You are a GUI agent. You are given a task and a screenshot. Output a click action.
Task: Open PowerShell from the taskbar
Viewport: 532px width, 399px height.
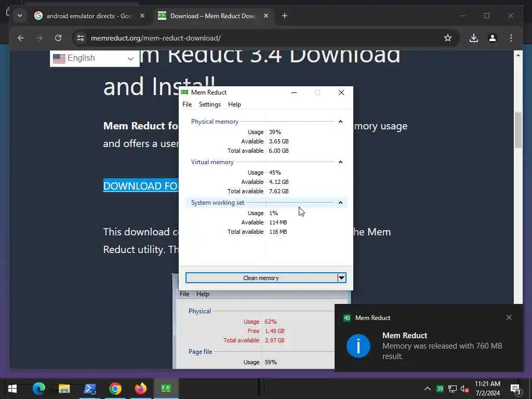point(90,389)
